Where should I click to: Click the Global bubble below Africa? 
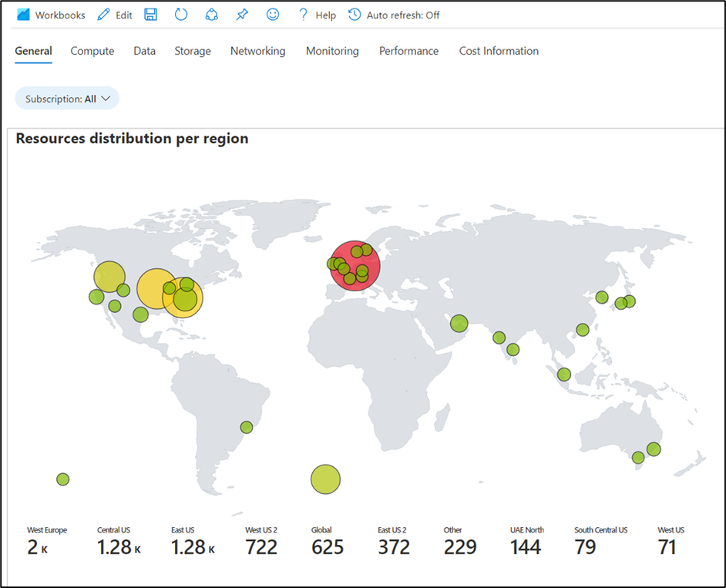coord(325,479)
